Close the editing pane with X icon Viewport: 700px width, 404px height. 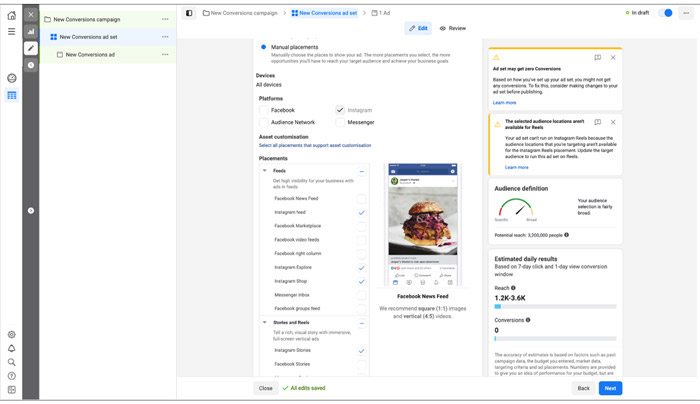click(x=31, y=15)
